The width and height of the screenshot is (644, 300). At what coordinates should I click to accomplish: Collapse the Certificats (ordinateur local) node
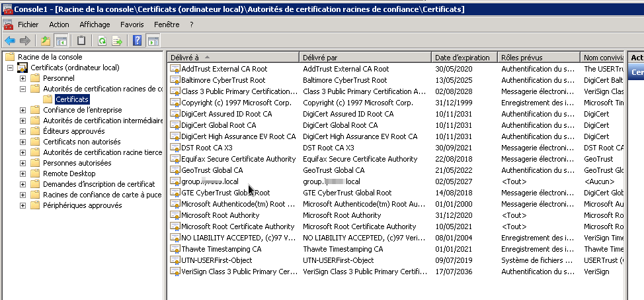[x=10, y=68]
